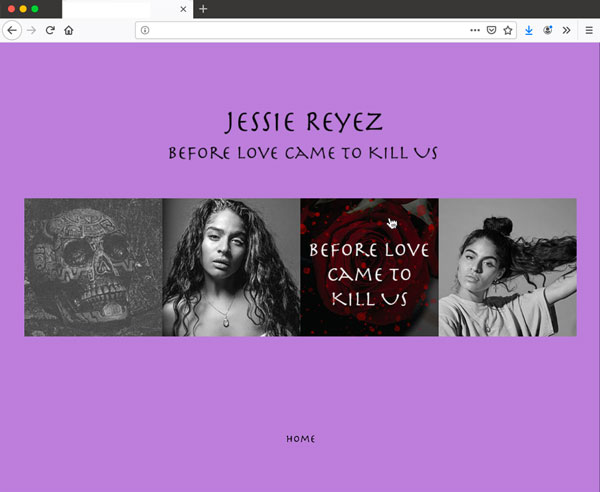Open a new tab with plus button
The width and height of the screenshot is (600, 492).
[x=203, y=9]
